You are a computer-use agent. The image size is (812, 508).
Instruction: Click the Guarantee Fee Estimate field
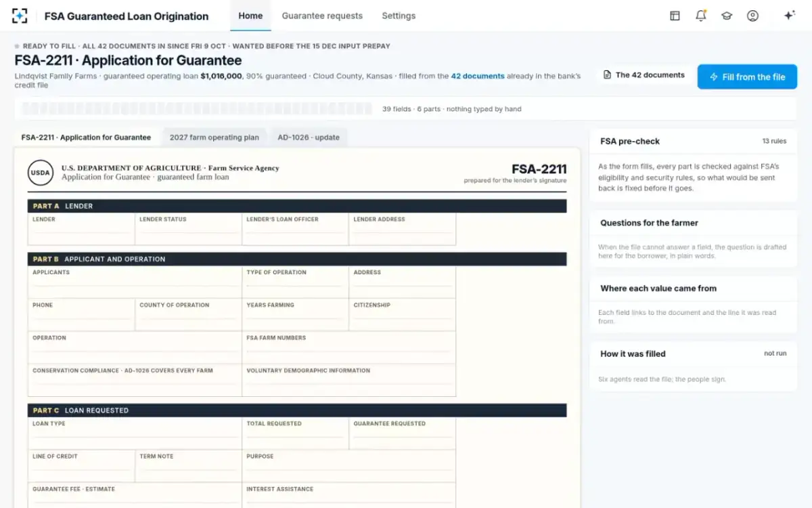pos(135,495)
